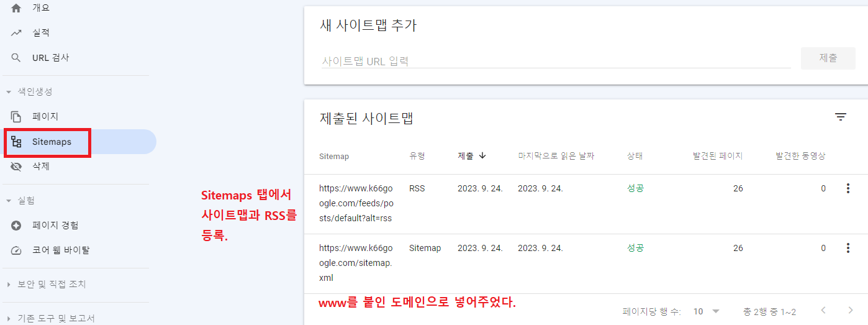Click the 발견한 동영상 column header
The width and height of the screenshot is (868, 325).
click(801, 156)
